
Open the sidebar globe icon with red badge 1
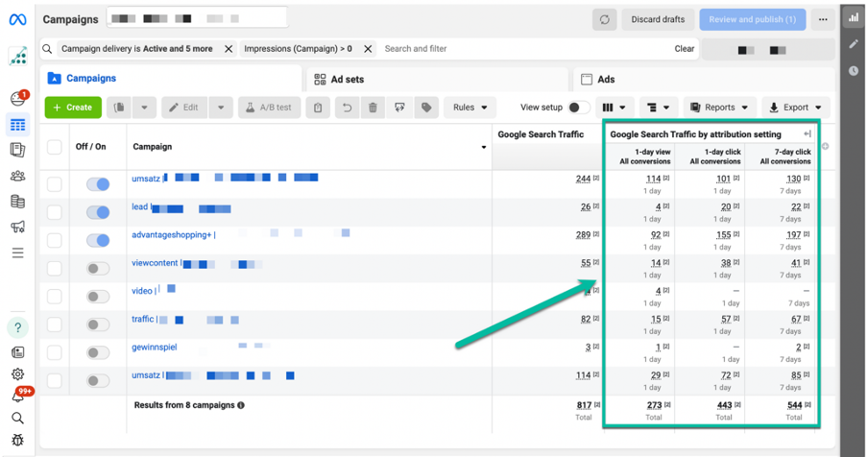click(17, 99)
